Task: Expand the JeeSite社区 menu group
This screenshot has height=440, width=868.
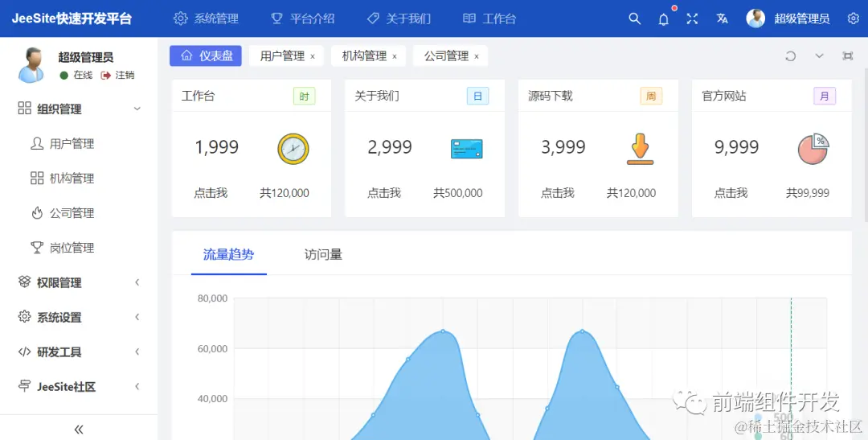Action: (79, 386)
